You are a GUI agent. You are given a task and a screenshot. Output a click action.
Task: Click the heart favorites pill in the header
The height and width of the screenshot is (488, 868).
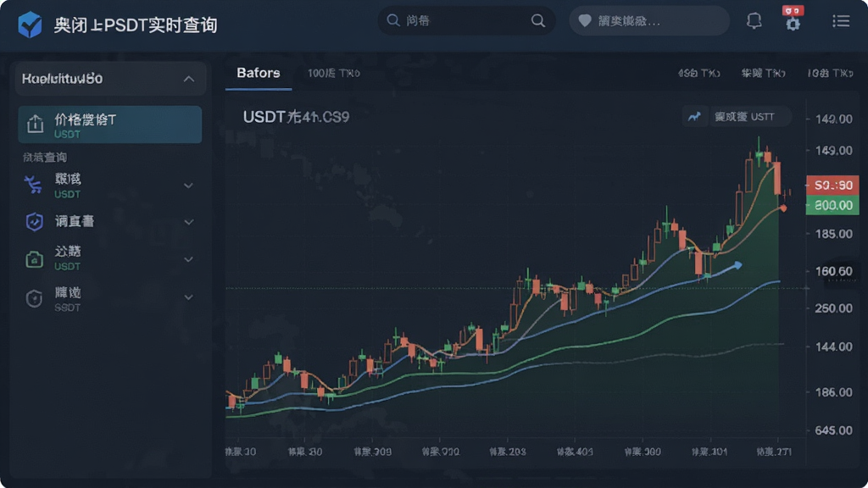point(649,21)
